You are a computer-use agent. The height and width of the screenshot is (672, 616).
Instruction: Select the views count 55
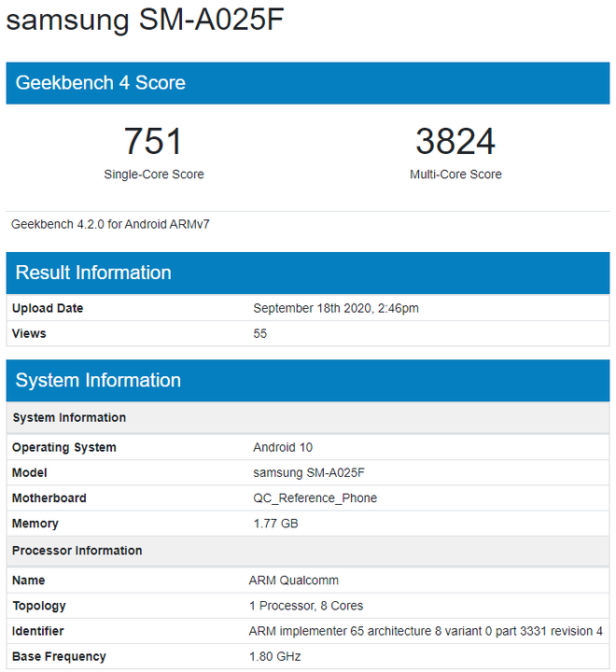(x=259, y=333)
